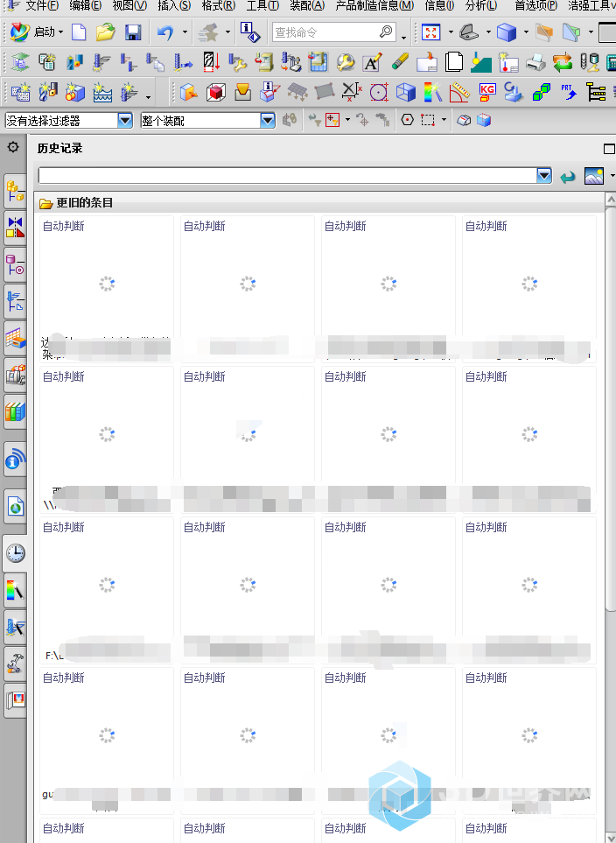This screenshot has height=843, width=616.
Task: Open the Part Navigator sidebar tab
Action: pyautogui.click(x=15, y=264)
